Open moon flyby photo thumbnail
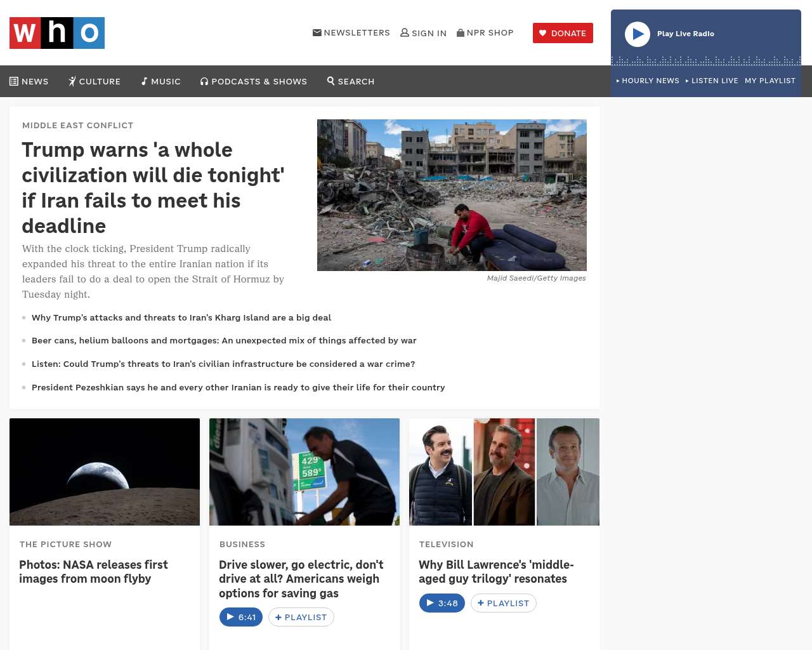Screen dimensions: 812x650 105,472
